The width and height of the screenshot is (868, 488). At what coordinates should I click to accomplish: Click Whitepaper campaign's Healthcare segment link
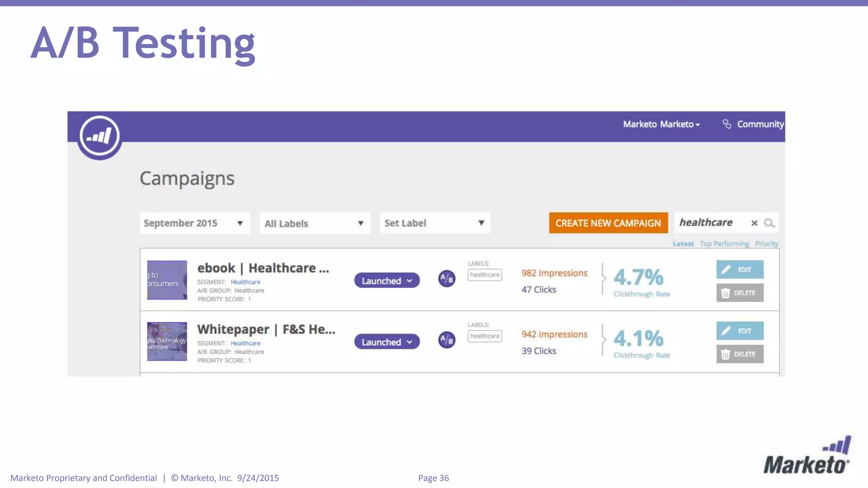tap(245, 344)
